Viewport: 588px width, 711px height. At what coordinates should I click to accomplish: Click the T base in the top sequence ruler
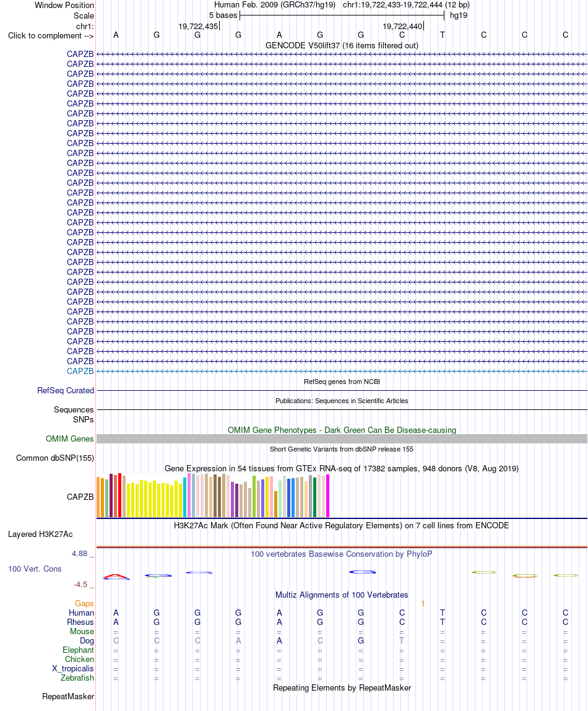click(x=443, y=35)
